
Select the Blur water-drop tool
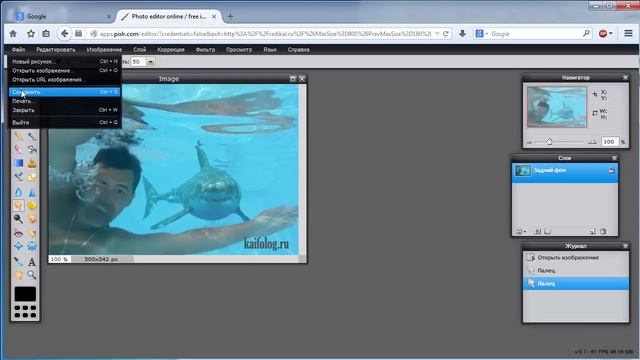click(x=18, y=191)
